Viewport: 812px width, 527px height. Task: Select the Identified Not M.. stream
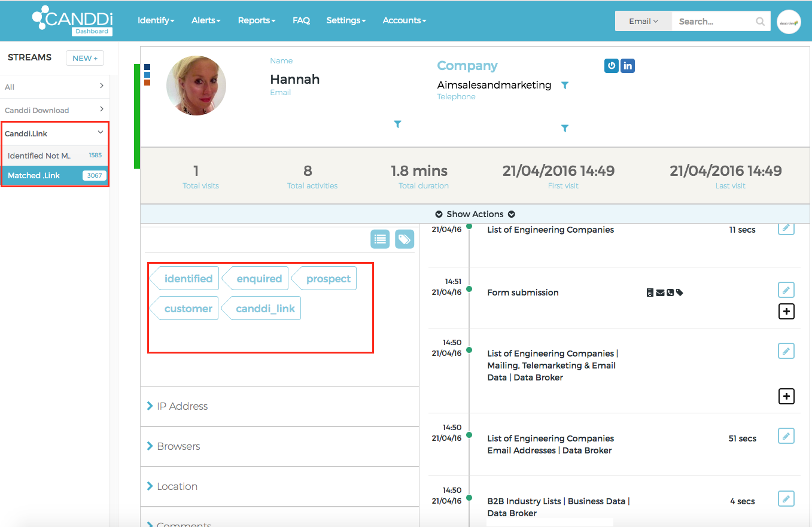(x=54, y=156)
